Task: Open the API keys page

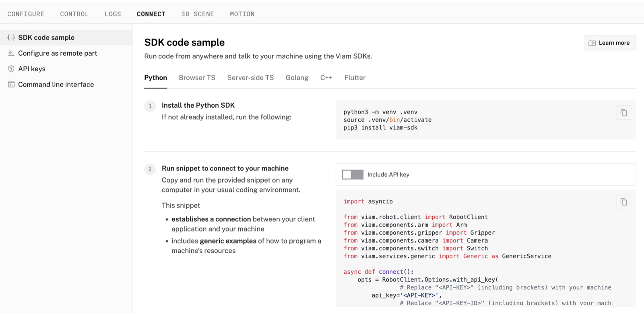Action: pyautogui.click(x=66, y=69)
